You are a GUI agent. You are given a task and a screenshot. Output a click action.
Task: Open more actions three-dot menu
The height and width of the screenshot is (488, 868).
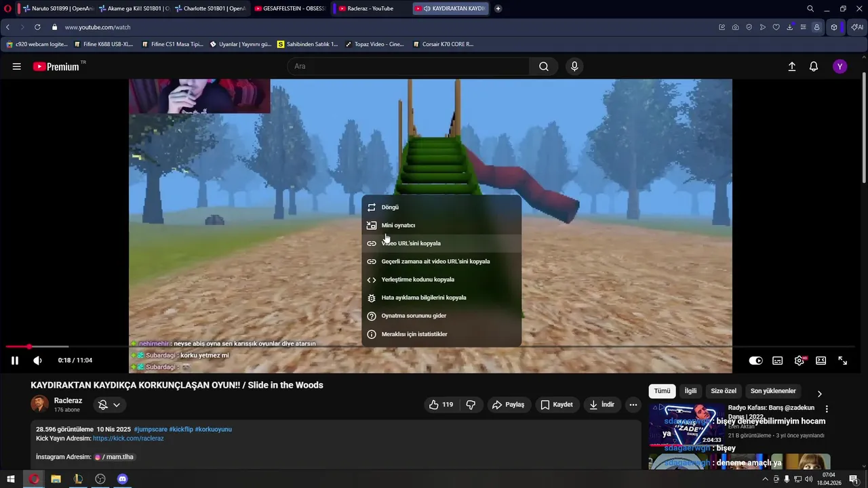pyautogui.click(x=633, y=405)
